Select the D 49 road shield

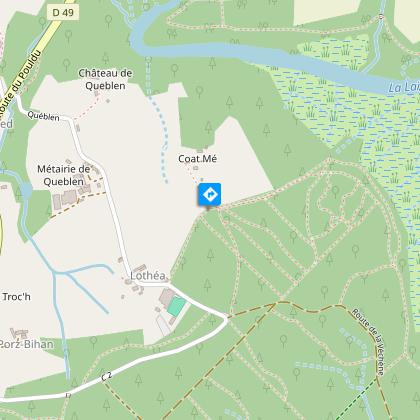pos(63,13)
